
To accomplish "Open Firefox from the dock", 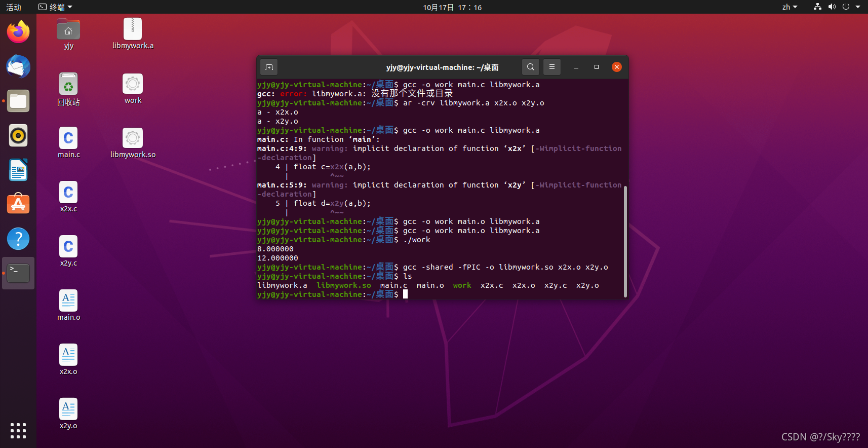I will pos(18,32).
